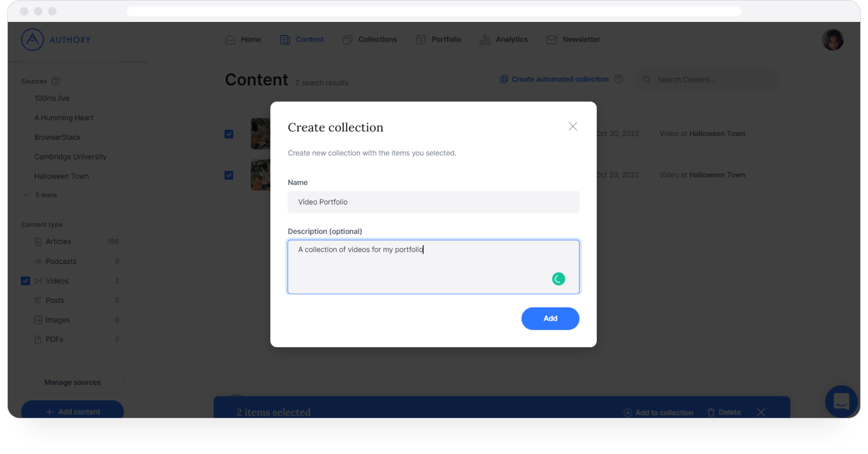This screenshot has width=868, height=454.
Task: Click the Name input field
Action: pyautogui.click(x=433, y=202)
